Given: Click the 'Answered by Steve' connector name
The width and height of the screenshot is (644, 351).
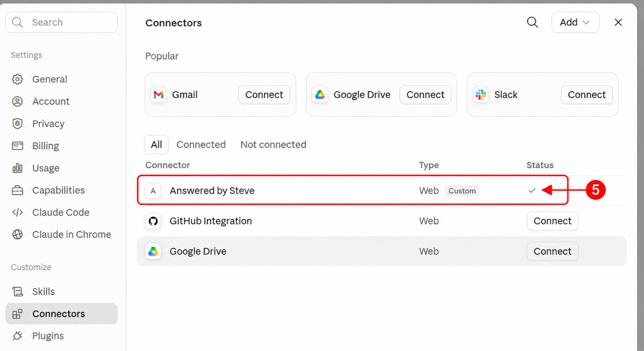Looking at the screenshot, I should click(212, 191).
